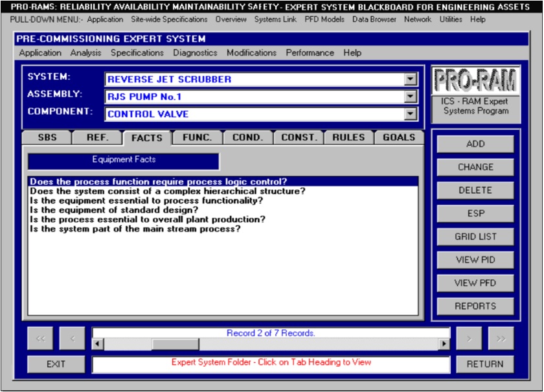Open the Analysis menu

pyautogui.click(x=85, y=52)
